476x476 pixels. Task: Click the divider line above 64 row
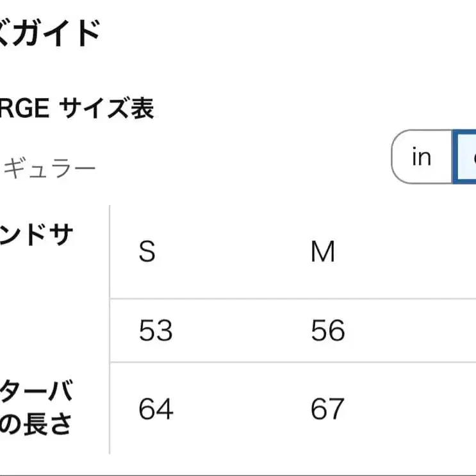coord(293,362)
